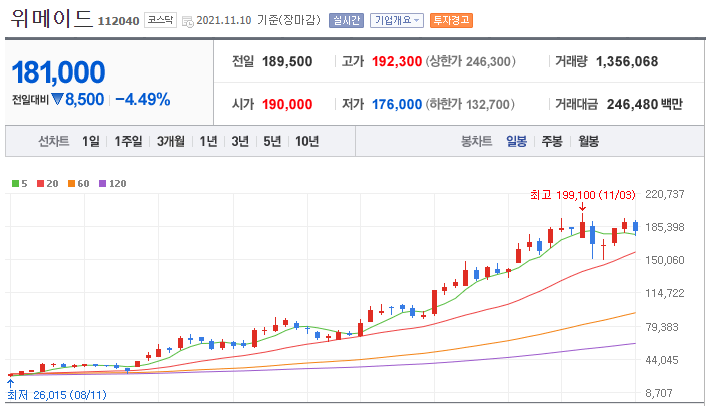Click the 하한가 132,700 text
The width and height of the screenshot is (706, 406).
click(470, 104)
